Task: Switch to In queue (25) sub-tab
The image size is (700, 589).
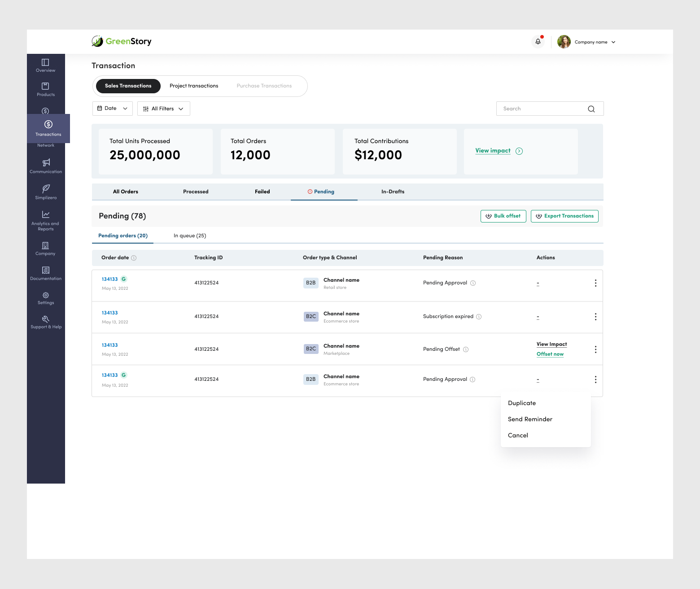Action: coord(190,236)
